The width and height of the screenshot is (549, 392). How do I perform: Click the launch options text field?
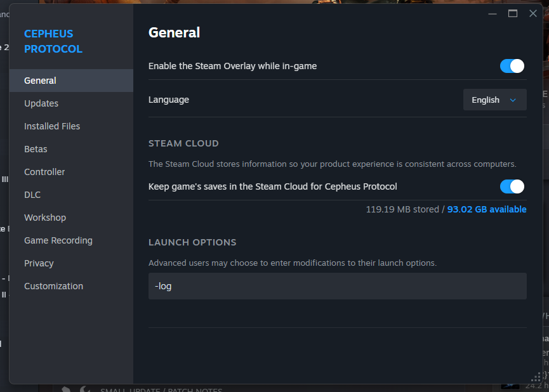pyautogui.click(x=337, y=286)
